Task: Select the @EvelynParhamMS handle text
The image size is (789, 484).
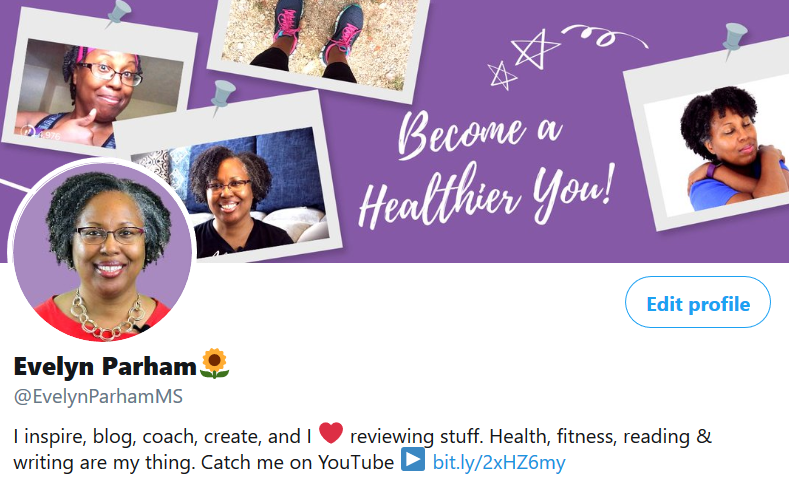Action: tap(98, 397)
